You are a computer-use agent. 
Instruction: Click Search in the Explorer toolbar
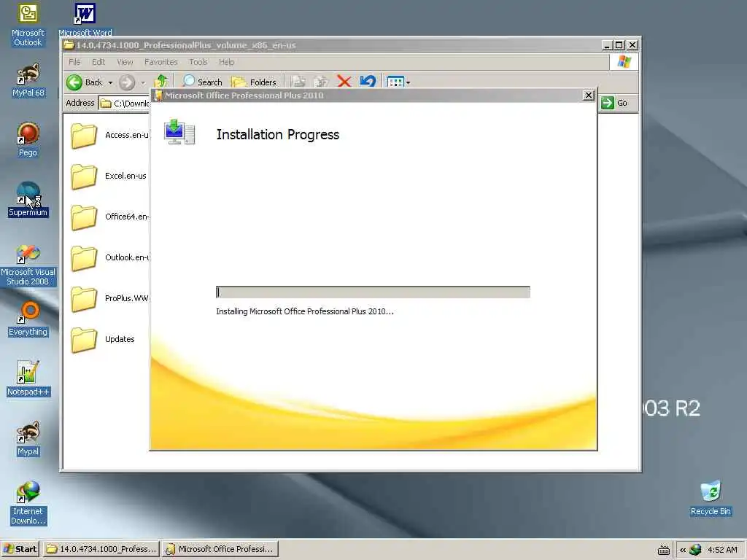pos(202,82)
